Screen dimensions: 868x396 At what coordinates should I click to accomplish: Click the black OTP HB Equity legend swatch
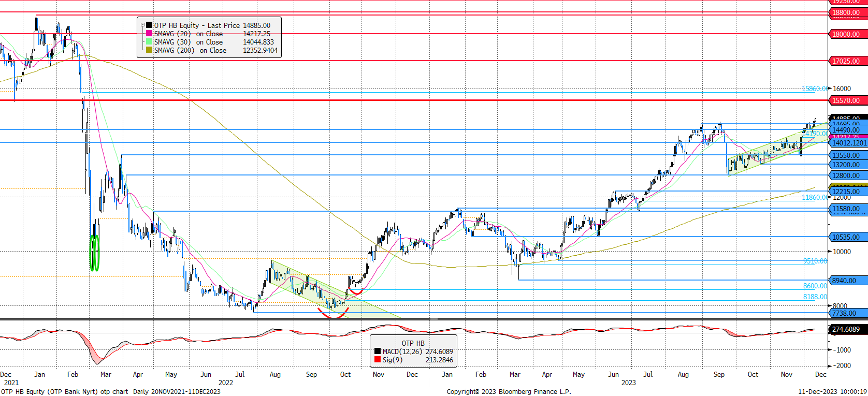[149, 25]
